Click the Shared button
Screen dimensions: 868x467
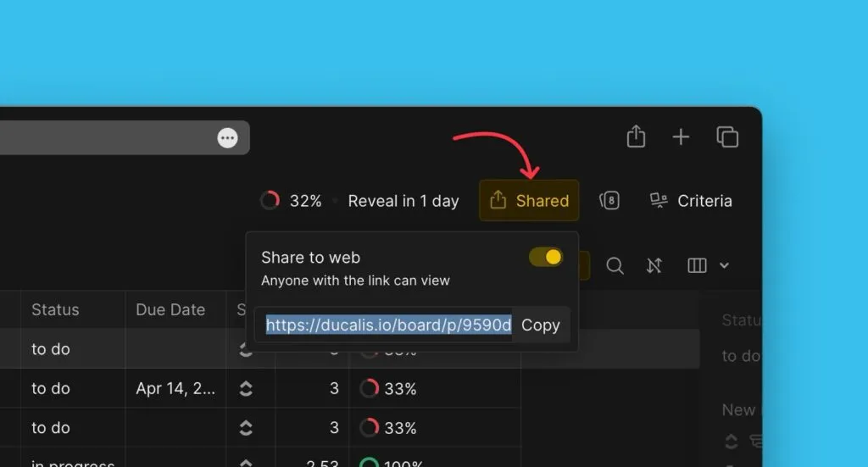[529, 200]
